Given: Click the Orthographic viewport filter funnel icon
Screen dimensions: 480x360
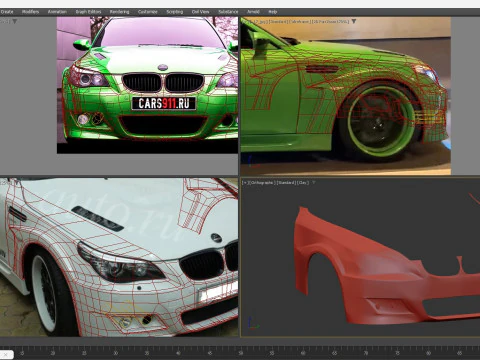Looking at the screenshot, I should [314, 183].
